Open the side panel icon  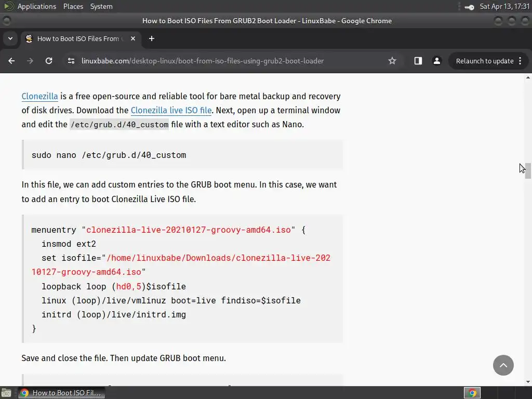(x=418, y=61)
